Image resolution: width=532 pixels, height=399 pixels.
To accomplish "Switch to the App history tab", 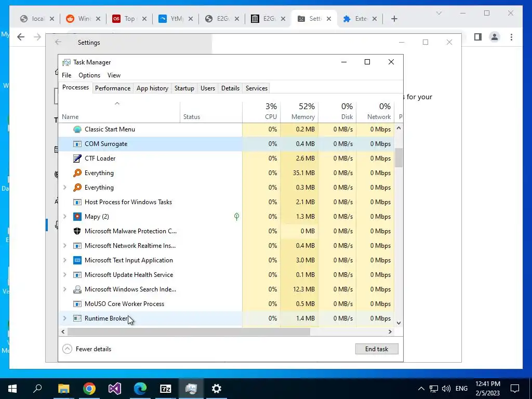I will coord(152,88).
